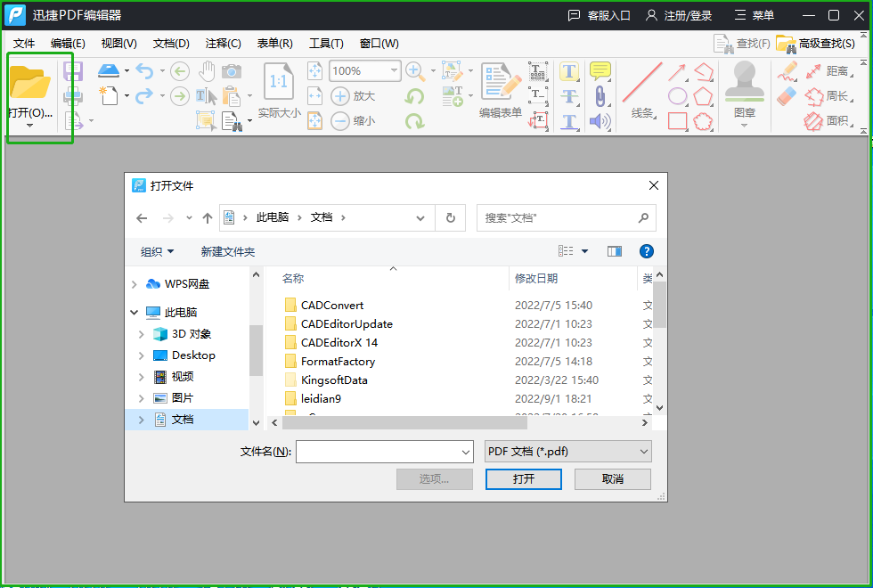The height and width of the screenshot is (588, 873).
Task: Click the 文件名 filename input field
Action: tap(384, 452)
